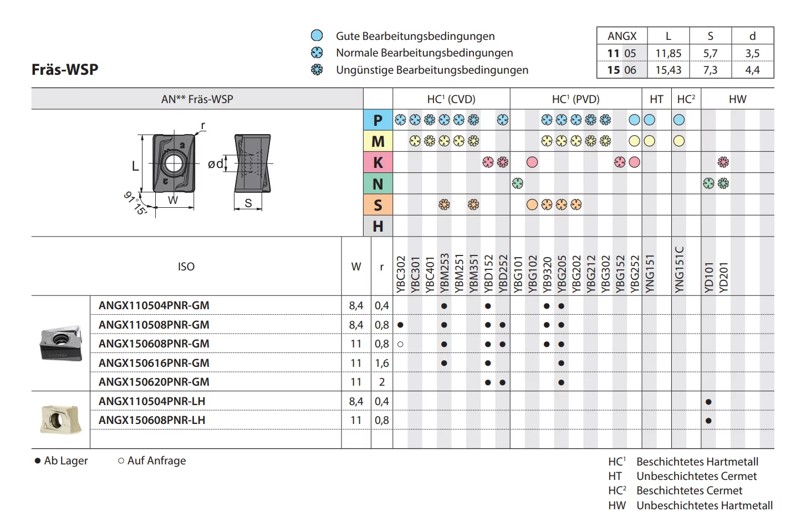
Task: Select the HC¹ (CVD) column group header
Action: 451,99
